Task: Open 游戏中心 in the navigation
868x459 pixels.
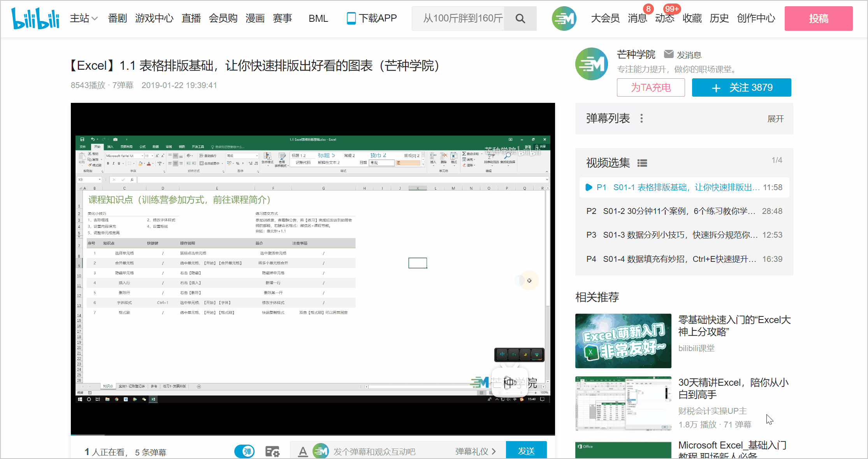Action: [x=154, y=18]
